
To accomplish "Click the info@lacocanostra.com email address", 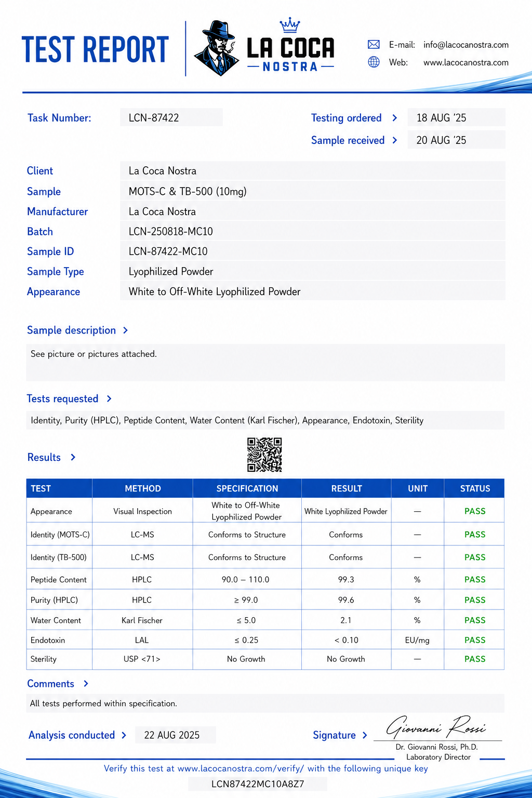I will click(x=466, y=45).
